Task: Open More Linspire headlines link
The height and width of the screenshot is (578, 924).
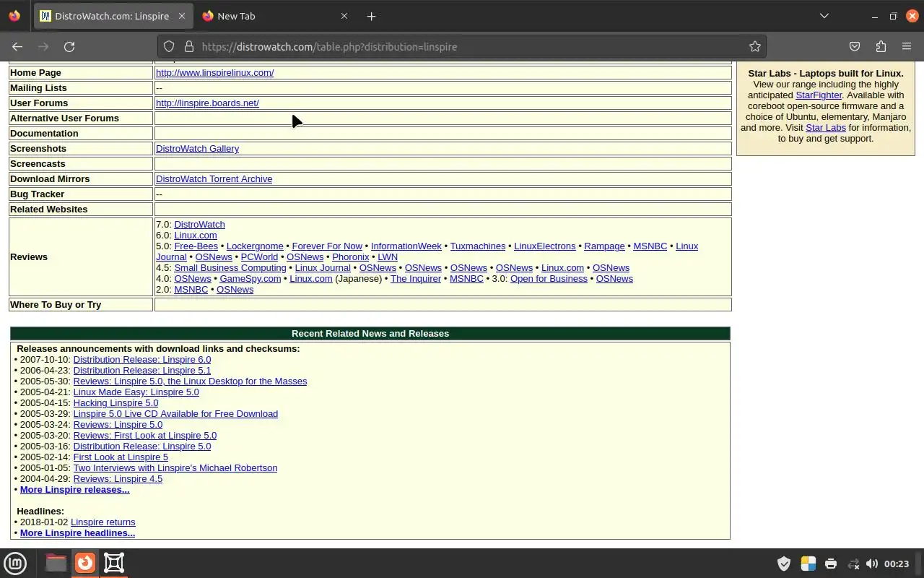Action: [x=77, y=533]
